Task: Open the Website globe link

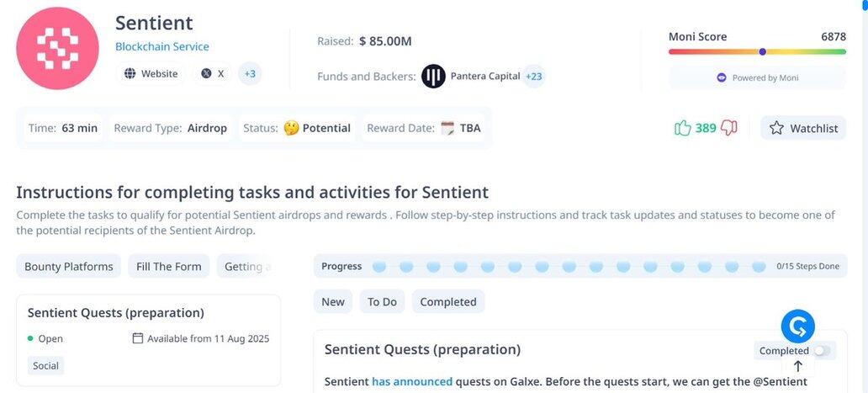Action: click(151, 74)
